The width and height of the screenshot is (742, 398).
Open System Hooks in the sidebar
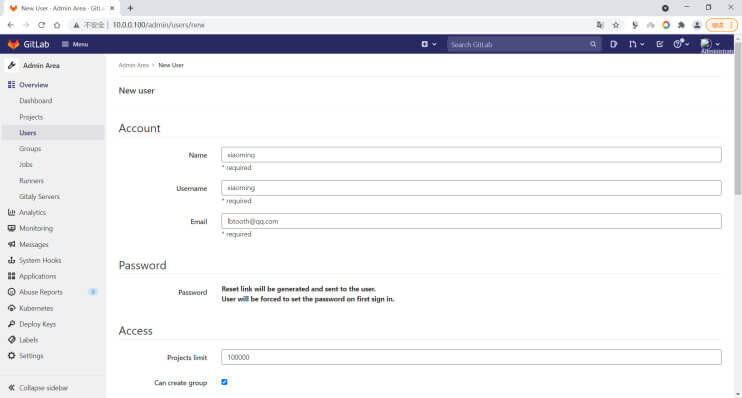[x=40, y=260]
